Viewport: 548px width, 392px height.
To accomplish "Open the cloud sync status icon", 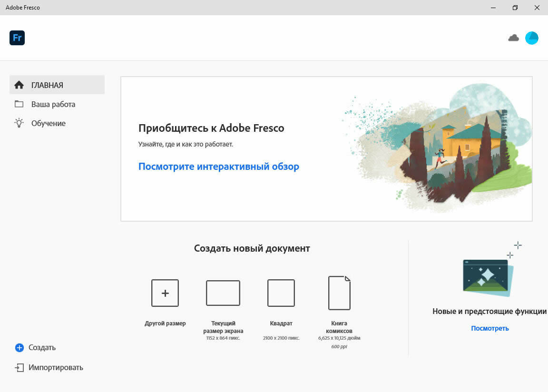I will 513,38.
